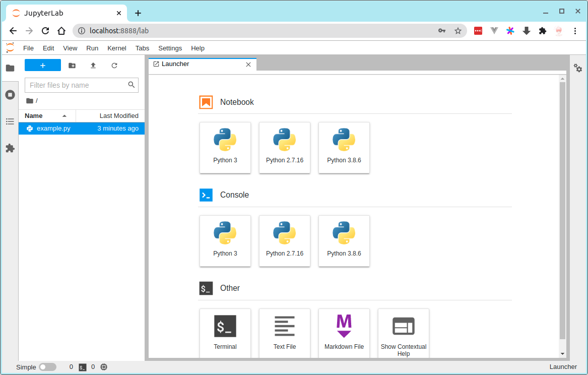Image resolution: width=588 pixels, height=375 pixels.
Task: Open the Settings menu
Action: (x=170, y=48)
